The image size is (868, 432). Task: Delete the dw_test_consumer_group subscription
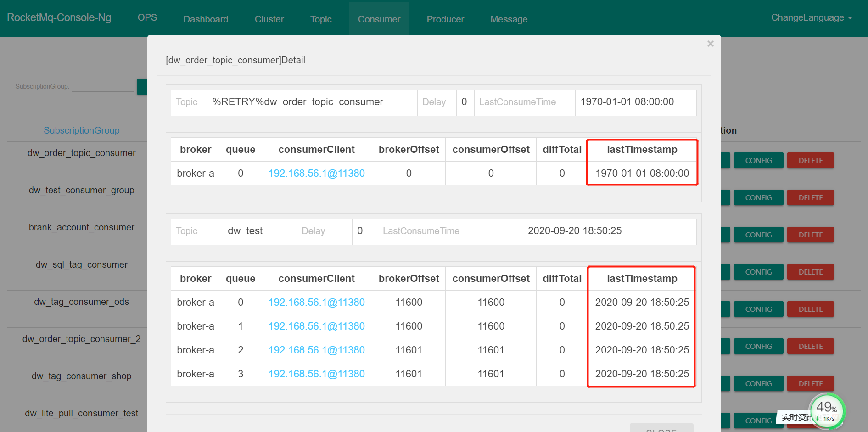[810, 198]
